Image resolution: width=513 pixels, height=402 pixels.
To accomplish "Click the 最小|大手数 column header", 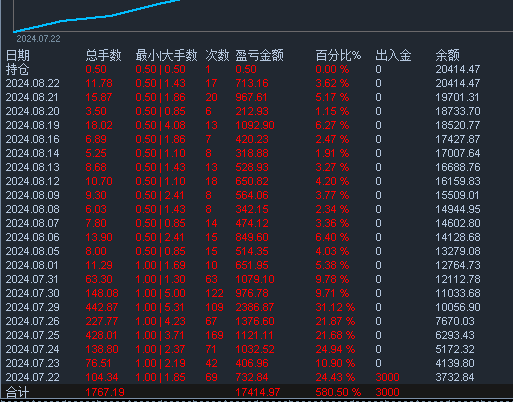I will 166,55.
